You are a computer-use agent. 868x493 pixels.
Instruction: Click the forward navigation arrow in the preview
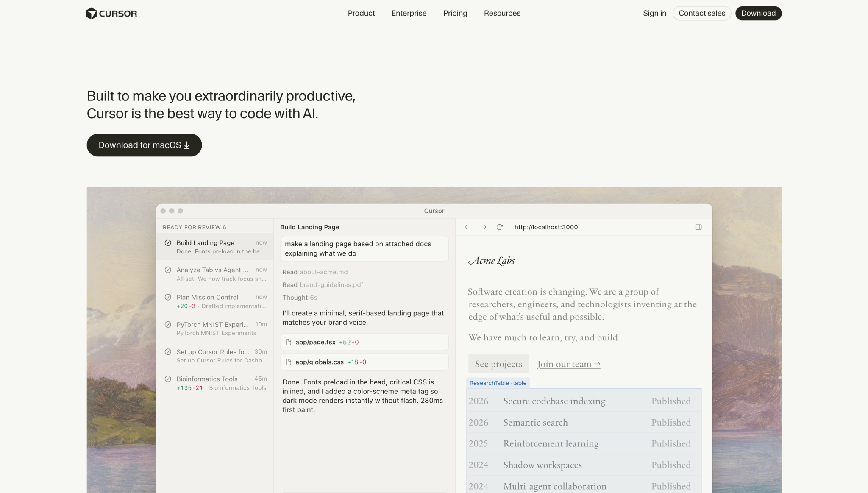[483, 227]
